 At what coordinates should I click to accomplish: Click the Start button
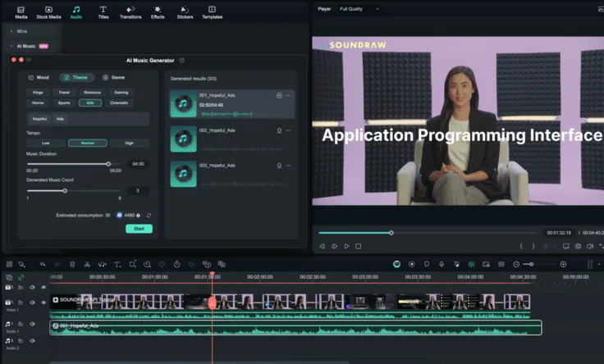click(139, 229)
